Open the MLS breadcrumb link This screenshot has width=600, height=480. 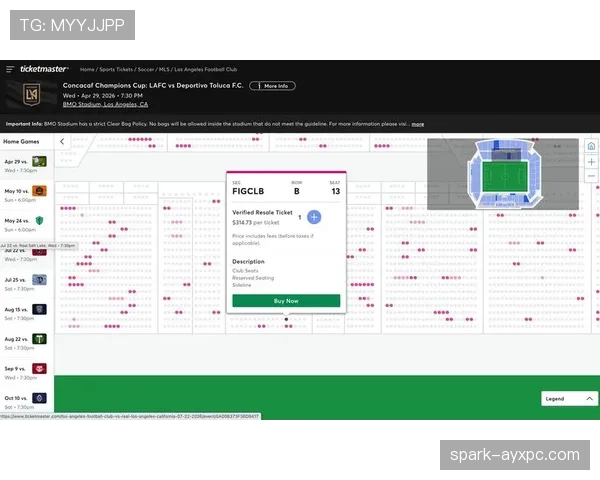(x=164, y=70)
